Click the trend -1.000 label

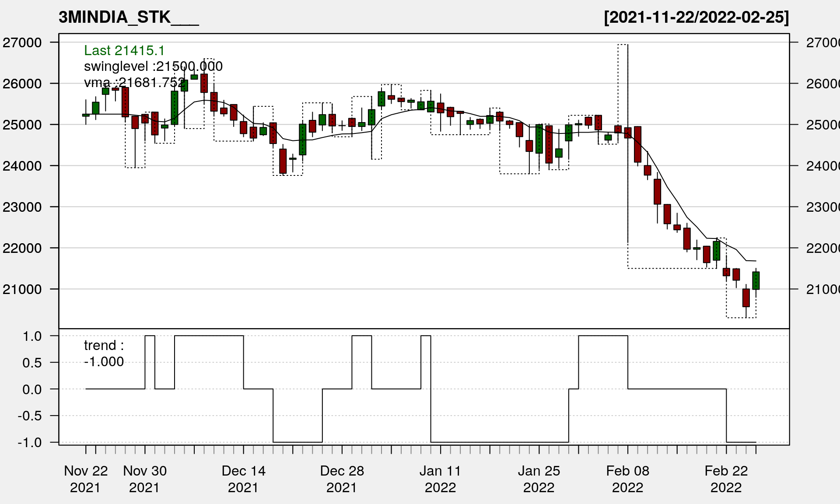(x=104, y=353)
